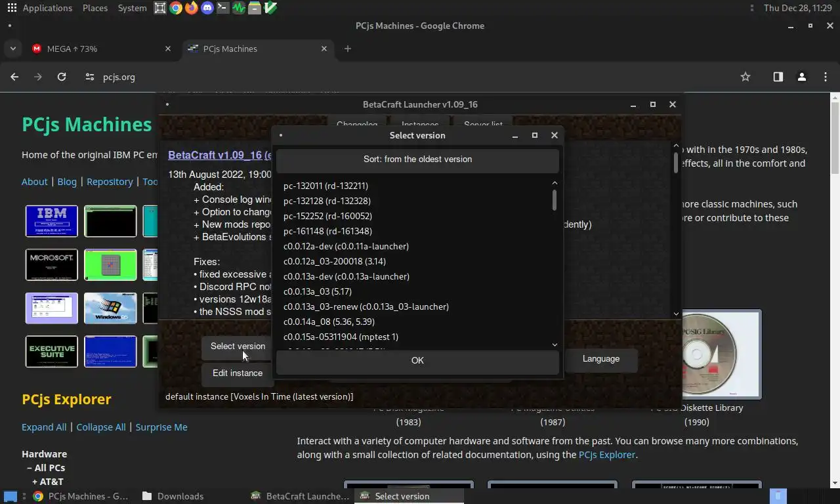Toggle Chrome's side panel icon
The image size is (840, 504).
778,77
